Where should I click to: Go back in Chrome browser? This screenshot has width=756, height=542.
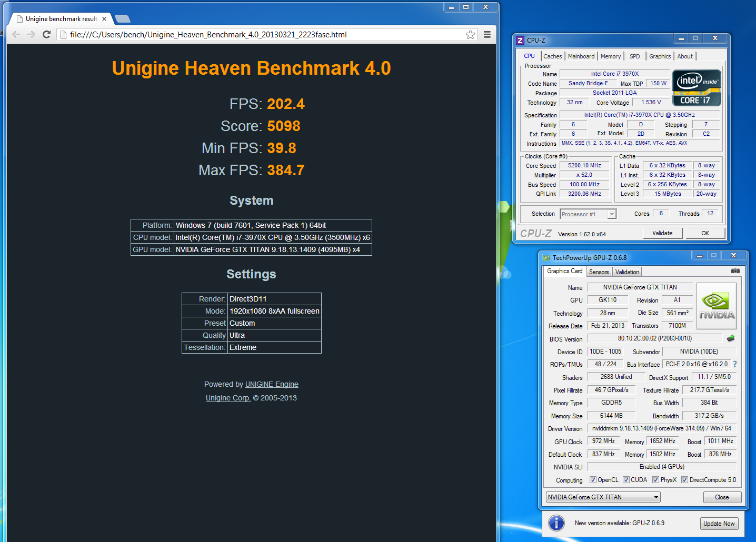16,34
